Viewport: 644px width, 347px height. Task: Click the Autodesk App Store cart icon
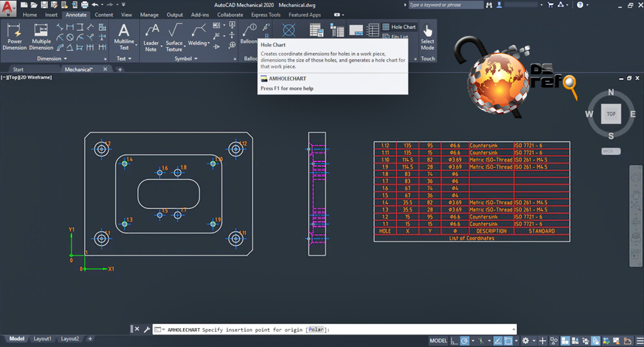pos(551,5)
